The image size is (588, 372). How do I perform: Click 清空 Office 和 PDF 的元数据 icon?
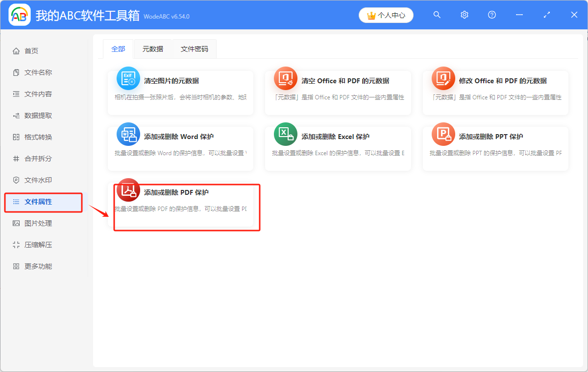click(286, 78)
